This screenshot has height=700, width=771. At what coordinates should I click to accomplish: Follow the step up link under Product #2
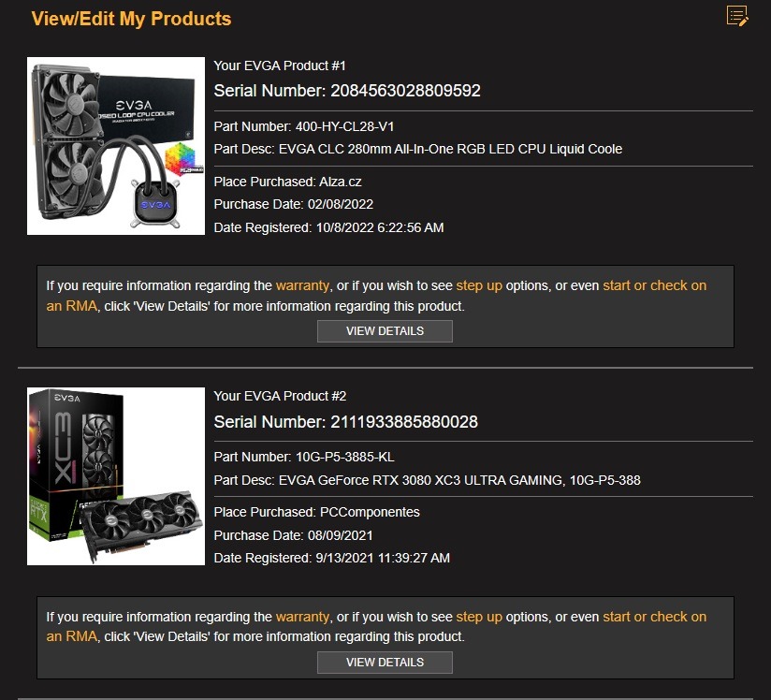[x=479, y=617]
